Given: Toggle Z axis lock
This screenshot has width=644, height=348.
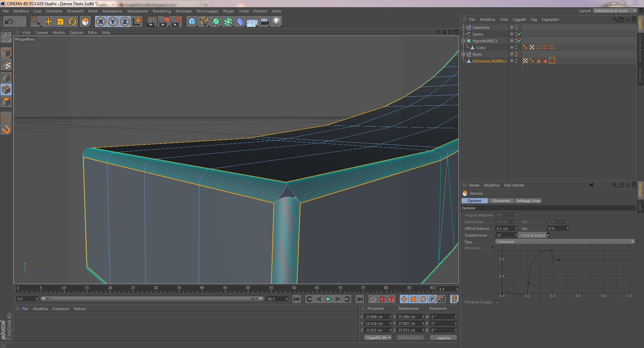Looking at the screenshot, I should click(x=125, y=22).
